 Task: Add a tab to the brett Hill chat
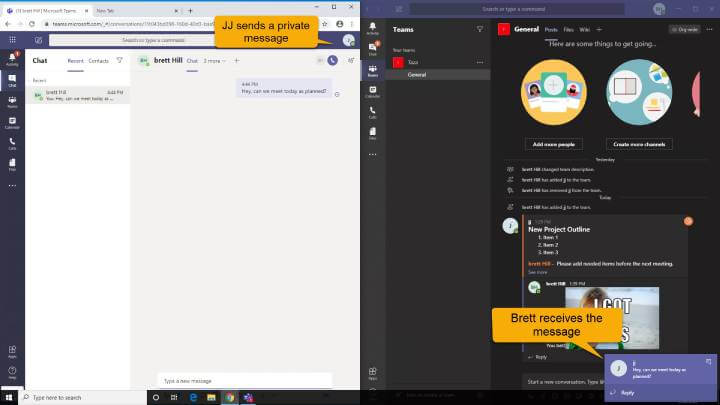click(236, 61)
